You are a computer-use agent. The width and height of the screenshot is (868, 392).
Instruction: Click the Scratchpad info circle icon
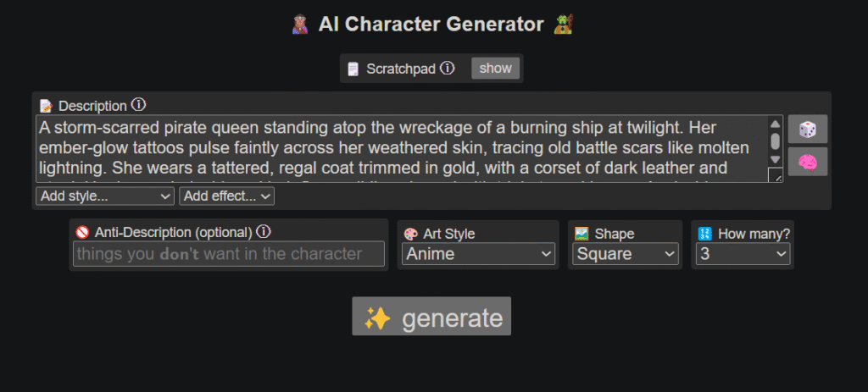tap(448, 69)
